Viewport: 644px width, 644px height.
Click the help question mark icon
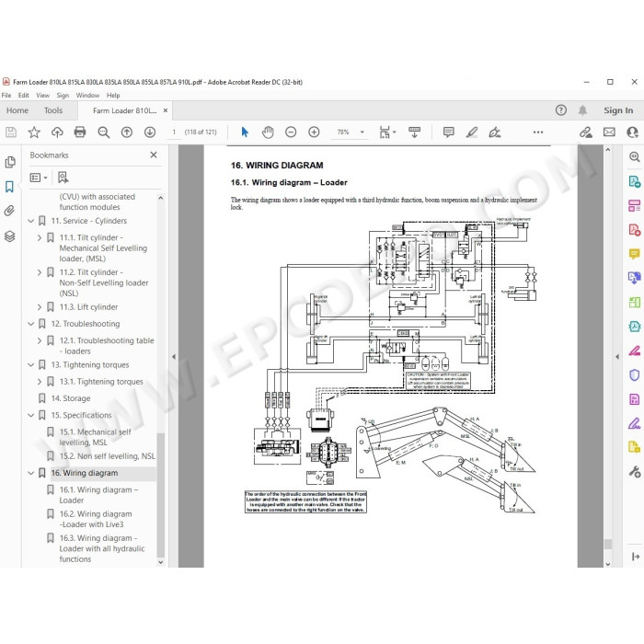coord(560,110)
